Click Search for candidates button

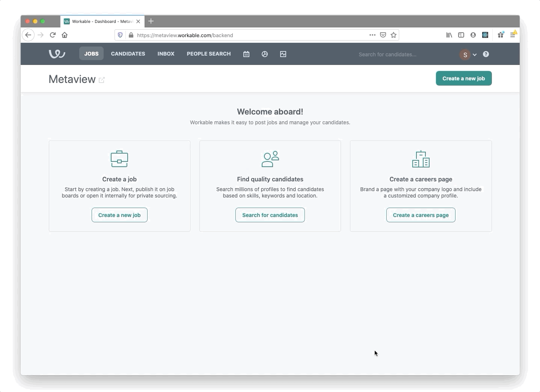click(270, 215)
